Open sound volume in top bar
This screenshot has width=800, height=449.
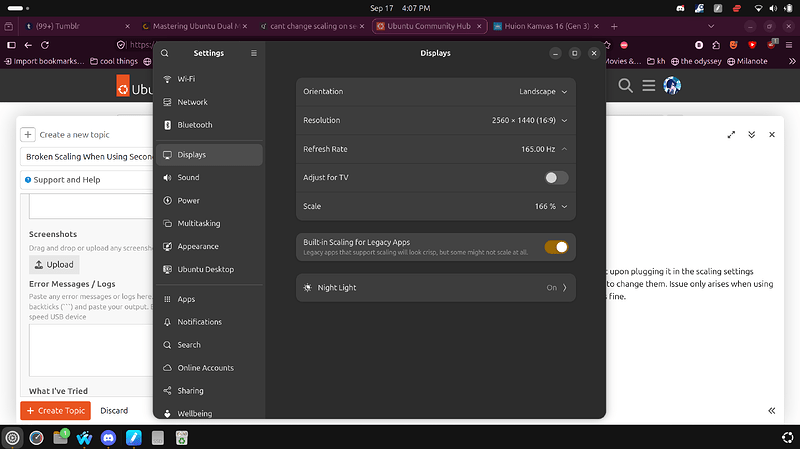[773, 8]
